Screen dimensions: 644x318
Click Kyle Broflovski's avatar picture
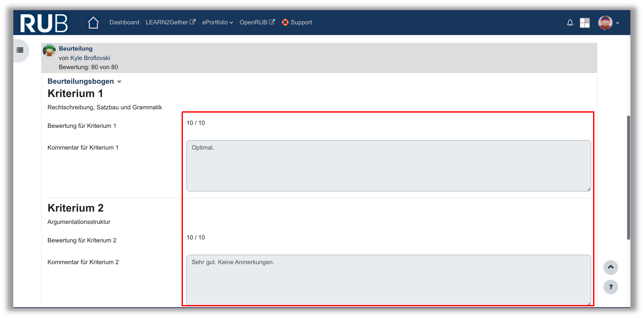point(49,51)
